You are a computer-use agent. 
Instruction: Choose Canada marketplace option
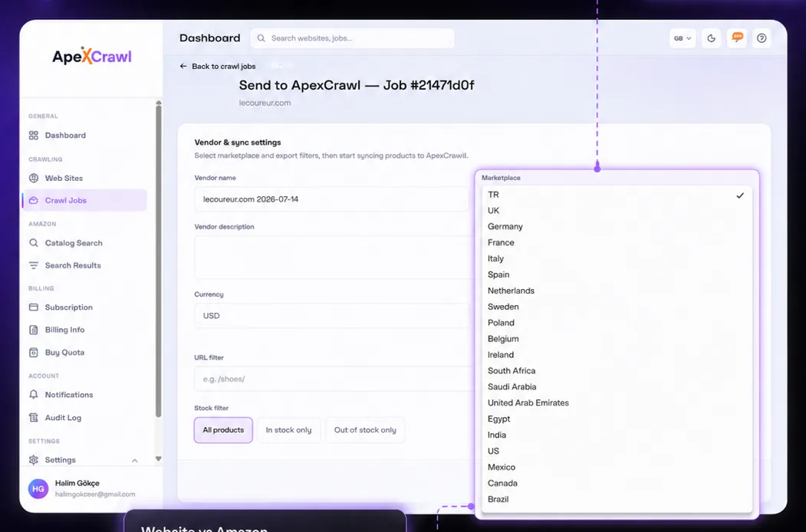pyautogui.click(x=616, y=483)
